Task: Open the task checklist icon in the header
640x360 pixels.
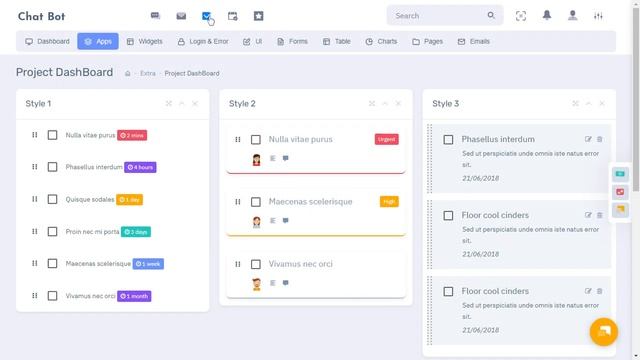Action: (x=207, y=16)
